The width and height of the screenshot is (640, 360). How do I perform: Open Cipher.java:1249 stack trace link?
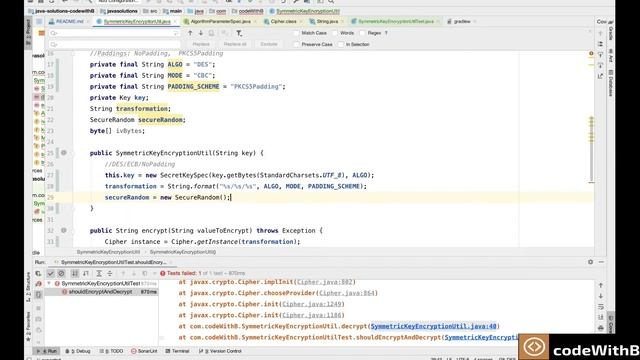[x=312, y=304]
